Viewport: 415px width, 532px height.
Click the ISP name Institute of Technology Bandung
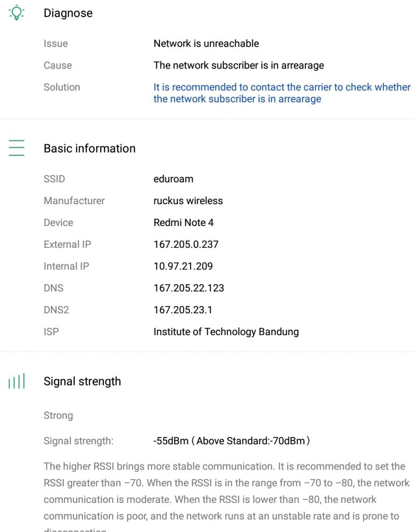[x=226, y=331]
